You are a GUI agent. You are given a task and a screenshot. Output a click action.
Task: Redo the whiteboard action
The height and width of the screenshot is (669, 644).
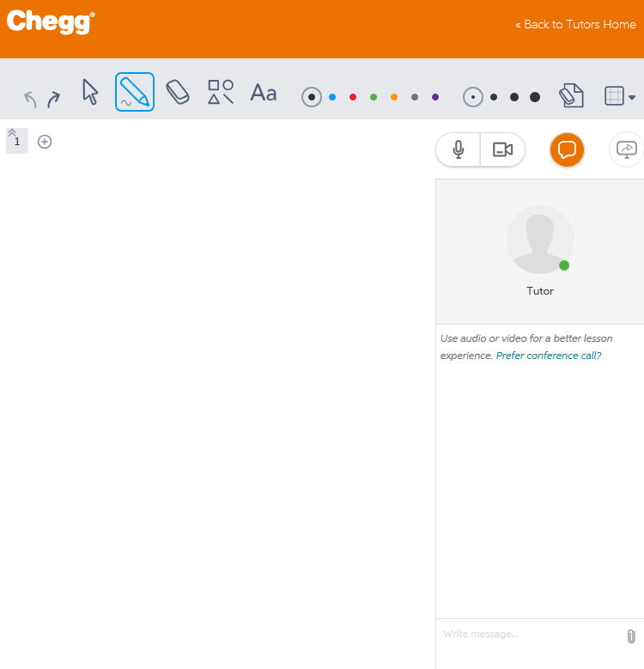(x=54, y=99)
